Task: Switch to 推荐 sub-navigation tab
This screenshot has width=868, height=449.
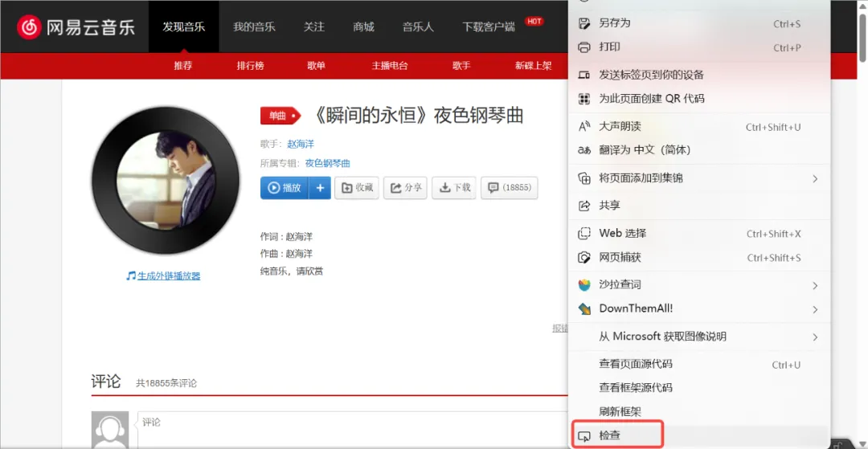Action: pyautogui.click(x=183, y=66)
